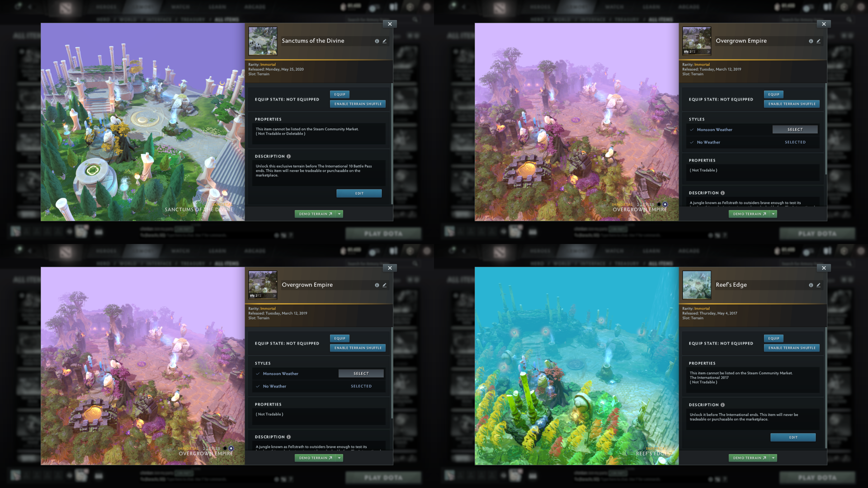Open info icon beside lower Overgrown Empire title
This screenshot has width=868, height=488.
pos(377,285)
